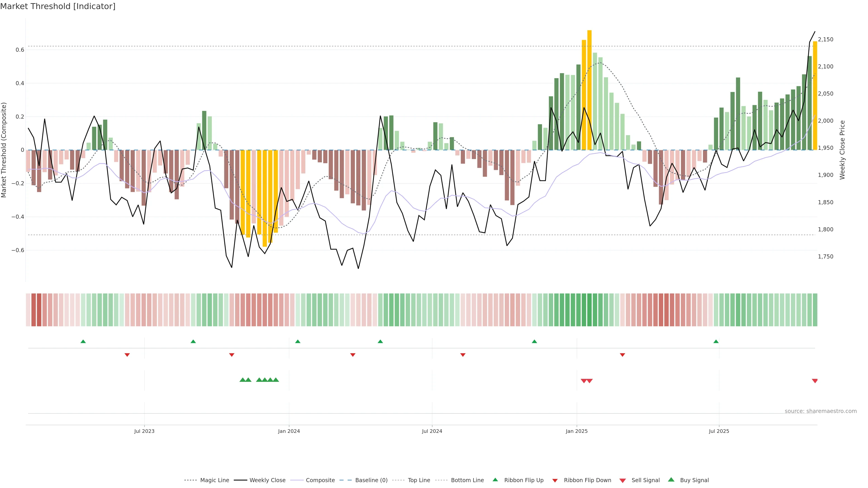Click the Market Threshold [Indicator] title
Image resolution: width=868 pixels, height=488 pixels.
click(58, 6)
